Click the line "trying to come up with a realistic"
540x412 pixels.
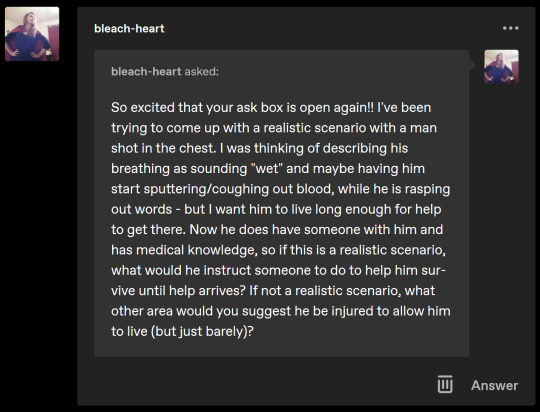coord(274,128)
